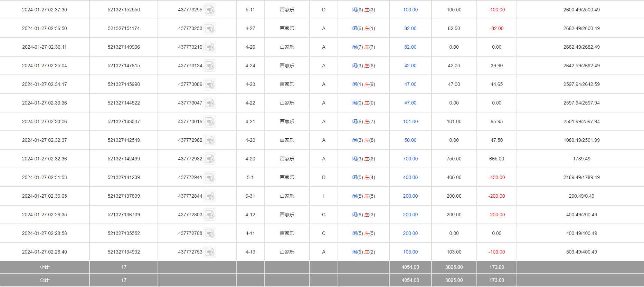Viewport: 644px width, 287px height.
Task: Click bet amount 42.00 link
Action: coord(410,66)
